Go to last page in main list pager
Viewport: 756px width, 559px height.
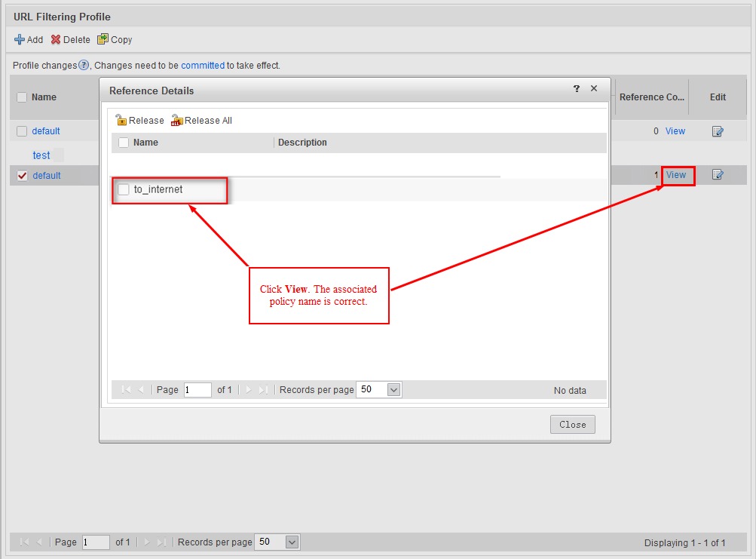[x=161, y=542]
